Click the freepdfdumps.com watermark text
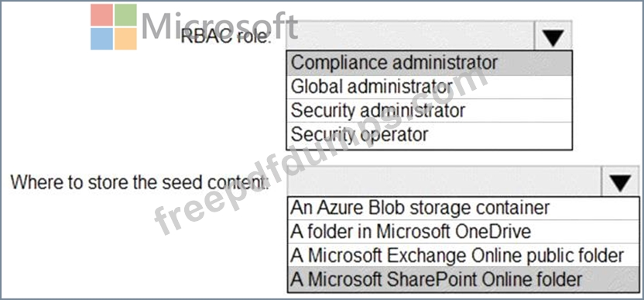 coord(320,150)
